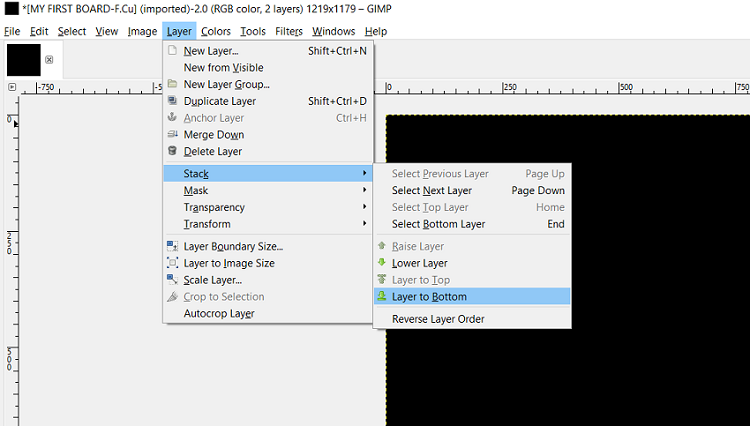Viewport: 750px width, 426px height.
Task: Open the Colors menu
Action: point(215,32)
